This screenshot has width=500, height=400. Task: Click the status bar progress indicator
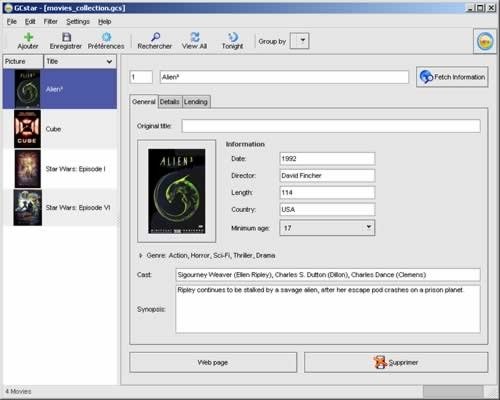pyautogui.click(x=453, y=391)
